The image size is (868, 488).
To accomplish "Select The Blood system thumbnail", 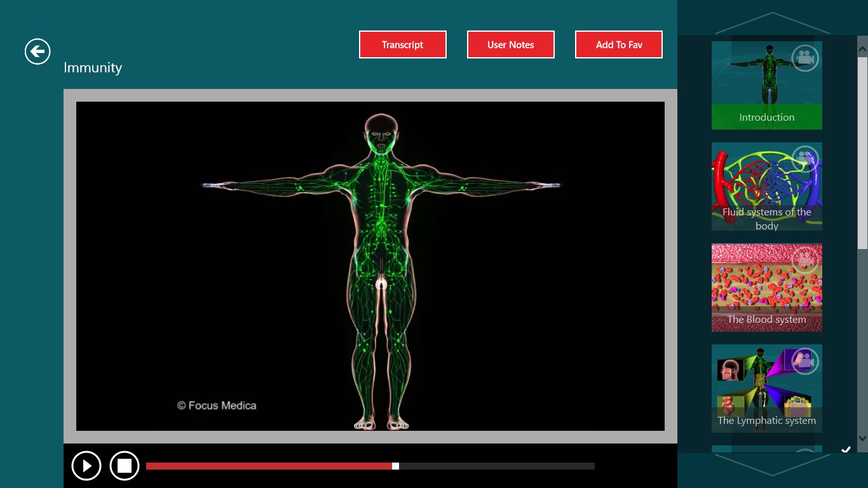I will point(766,288).
